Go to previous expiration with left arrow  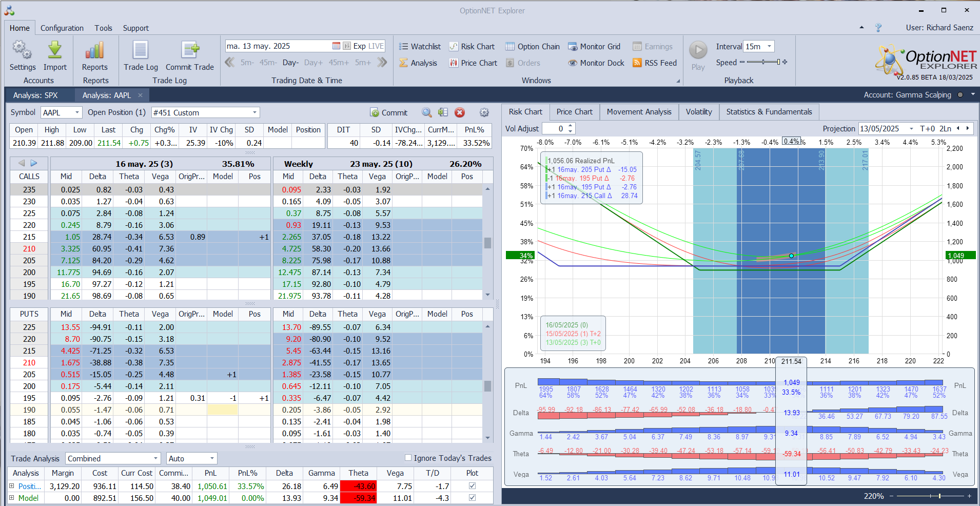[22, 163]
